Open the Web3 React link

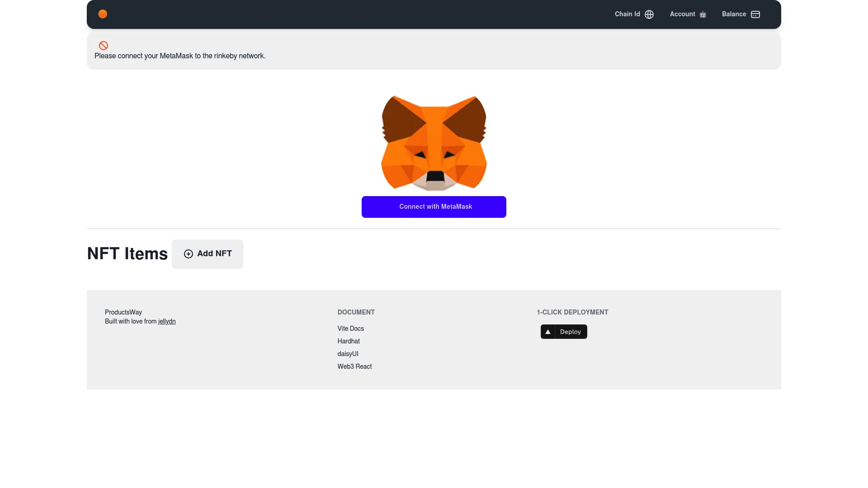(x=355, y=366)
